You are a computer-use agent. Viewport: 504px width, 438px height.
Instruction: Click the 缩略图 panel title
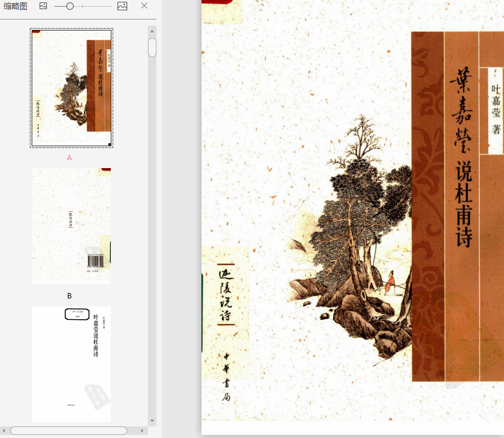pyautogui.click(x=15, y=6)
